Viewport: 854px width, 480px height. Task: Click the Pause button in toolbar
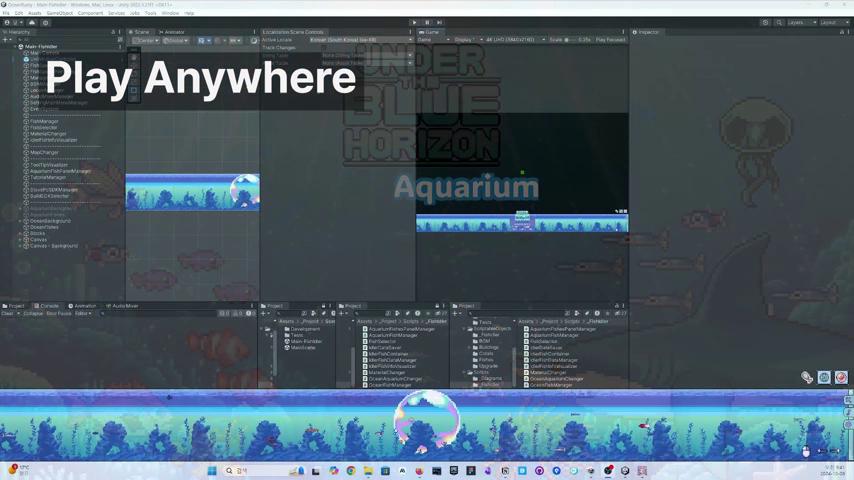pyautogui.click(x=427, y=22)
